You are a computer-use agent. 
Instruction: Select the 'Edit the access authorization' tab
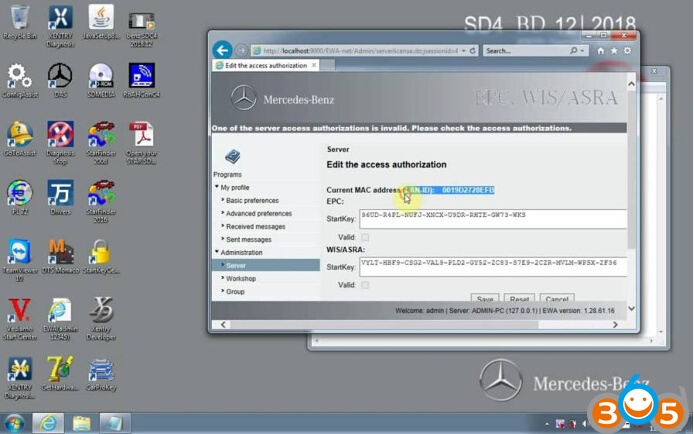click(266, 65)
